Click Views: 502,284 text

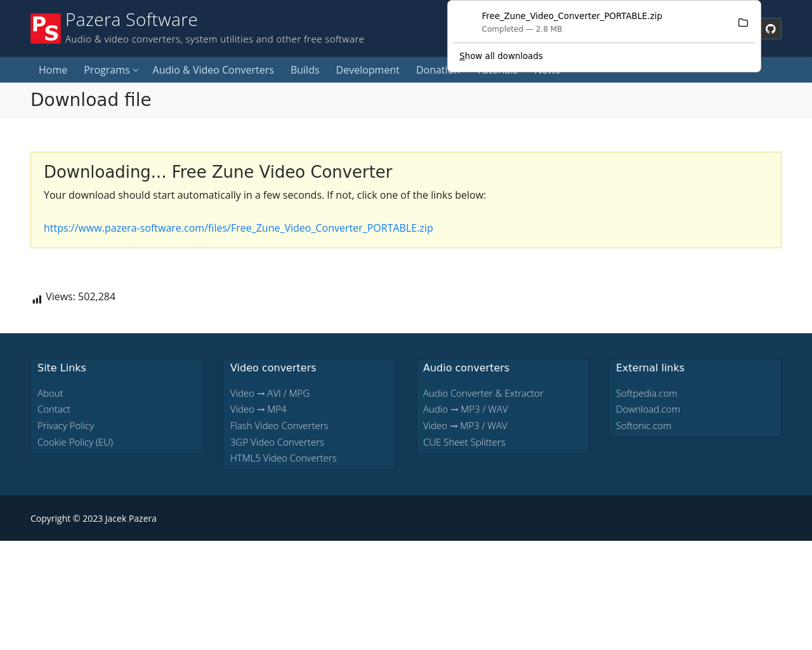(x=81, y=296)
